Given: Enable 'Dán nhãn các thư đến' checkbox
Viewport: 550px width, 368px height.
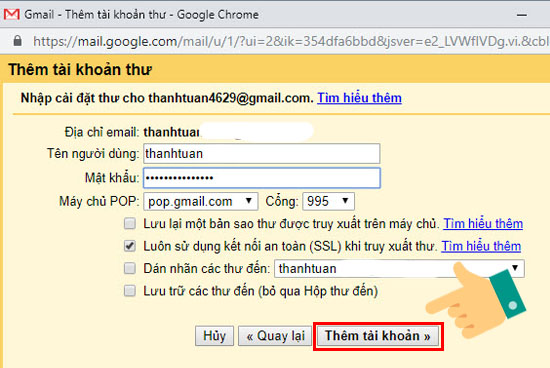Looking at the screenshot, I should [130, 269].
